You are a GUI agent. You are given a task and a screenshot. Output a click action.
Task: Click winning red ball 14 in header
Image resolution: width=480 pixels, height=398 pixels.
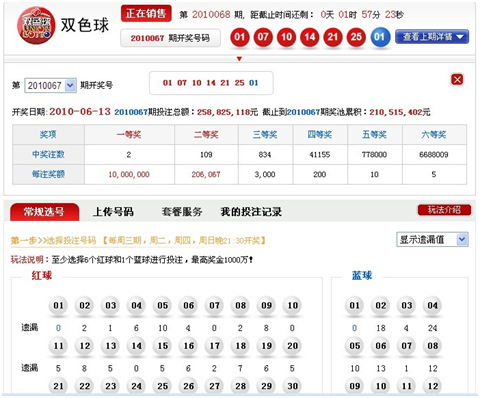pyautogui.click(x=309, y=37)
